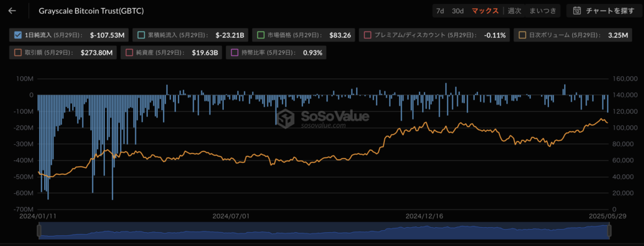Select the 7d time range
The width and height of the screenshot is (644, 246).
click(440, 11)
